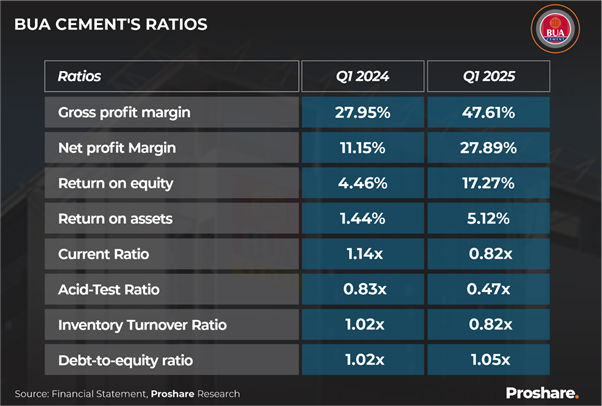Click Debt-to-equity's 1.02x Q1 2024 value
This screenshot has width=602, height=406.
[x=365, y=360]
